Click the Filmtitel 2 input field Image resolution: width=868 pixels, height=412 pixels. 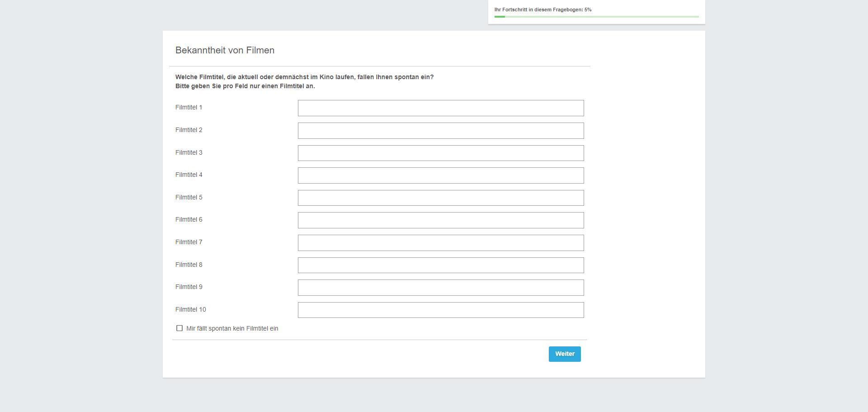pyautogui.click(x=441, y=131)
